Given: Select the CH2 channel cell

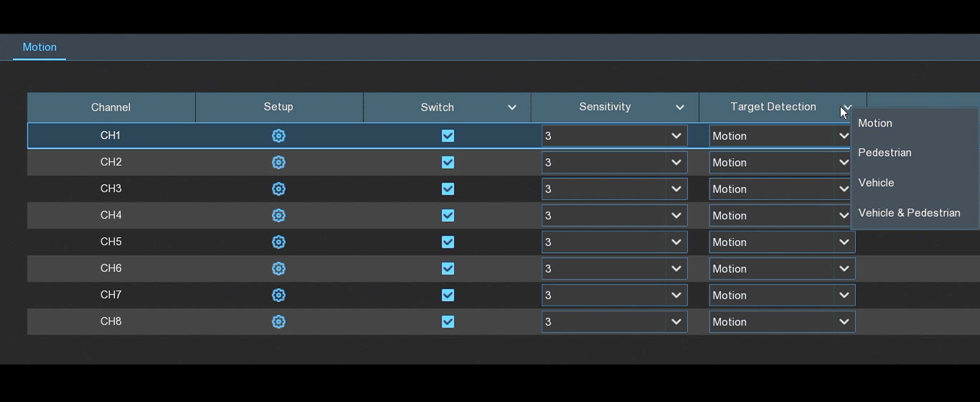Looking at the screenshot, I should point(111,162).
